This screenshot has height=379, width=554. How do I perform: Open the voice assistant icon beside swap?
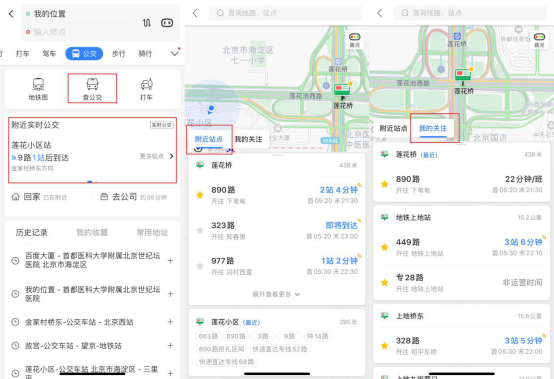click(x=167, y=23)
